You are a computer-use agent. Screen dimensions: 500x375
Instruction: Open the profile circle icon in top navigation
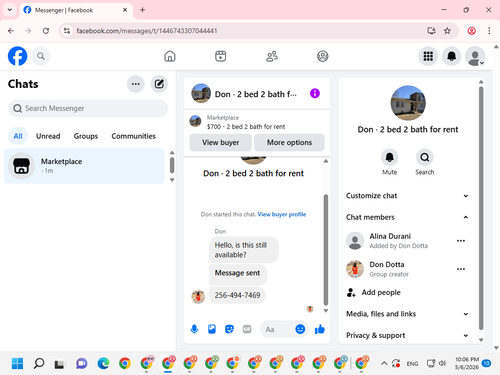322,56
